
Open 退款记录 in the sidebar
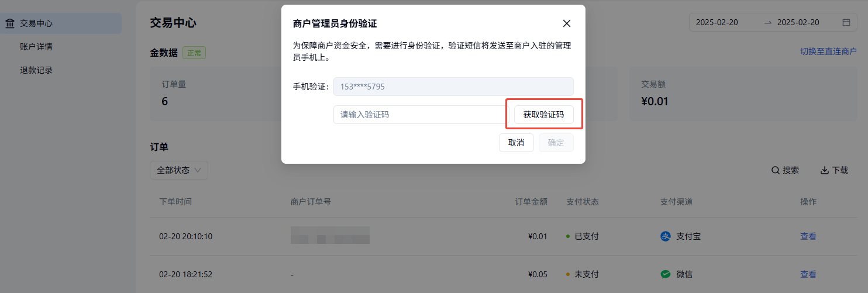[36, 70]
